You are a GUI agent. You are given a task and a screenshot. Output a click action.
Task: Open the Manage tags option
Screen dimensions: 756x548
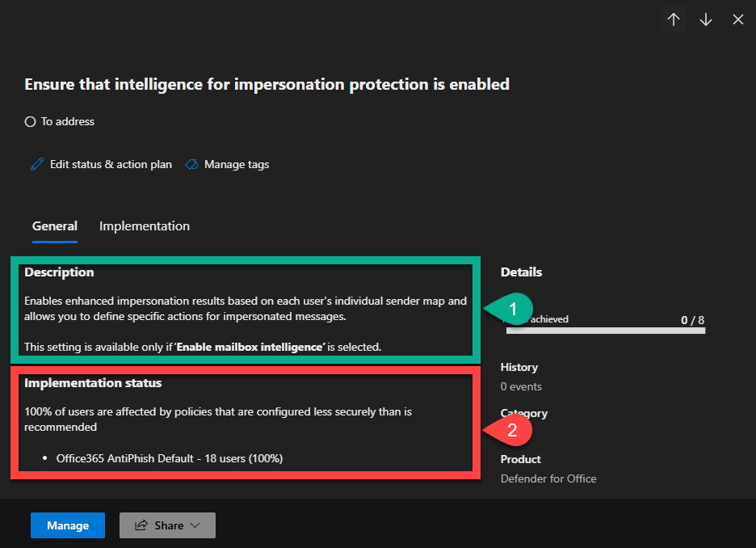pyautogui.click(x=237, y=164)
